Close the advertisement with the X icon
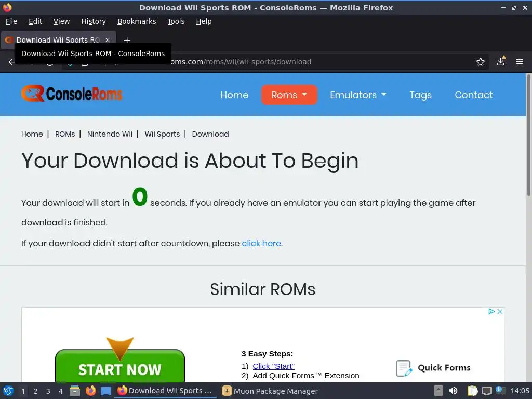532x399 pixels. [x=500, y=312]
